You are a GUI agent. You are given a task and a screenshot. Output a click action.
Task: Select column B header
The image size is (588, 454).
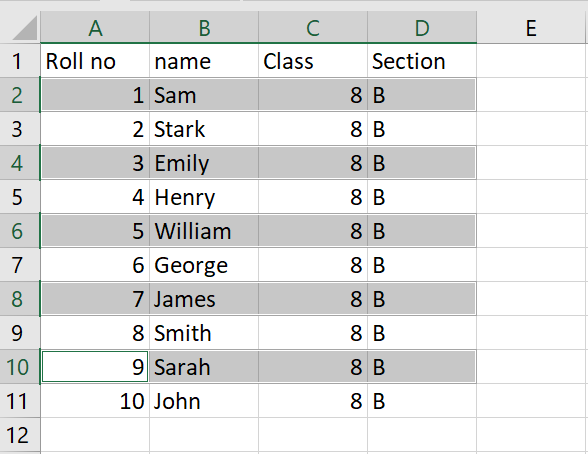point(204,28)
